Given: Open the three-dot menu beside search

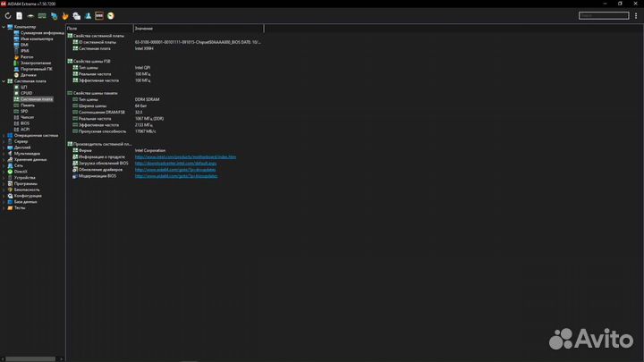Looking at the screenshot, I should tap(637, 16).
